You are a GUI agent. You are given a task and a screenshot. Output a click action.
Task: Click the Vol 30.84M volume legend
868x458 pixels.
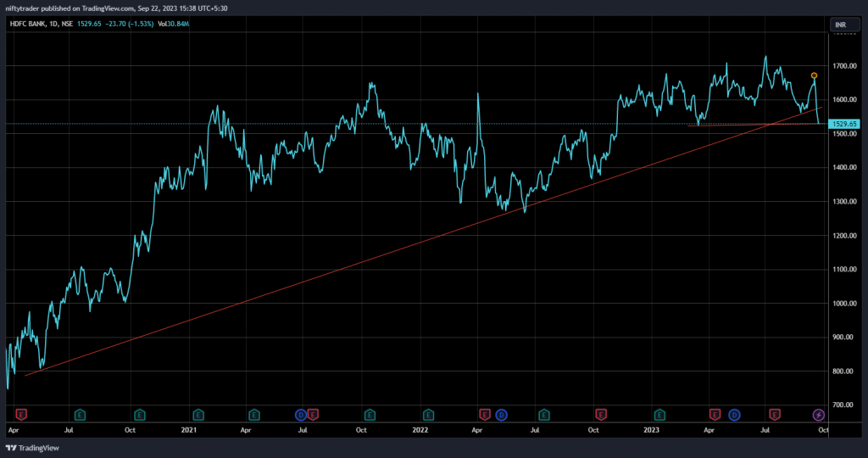173,24
